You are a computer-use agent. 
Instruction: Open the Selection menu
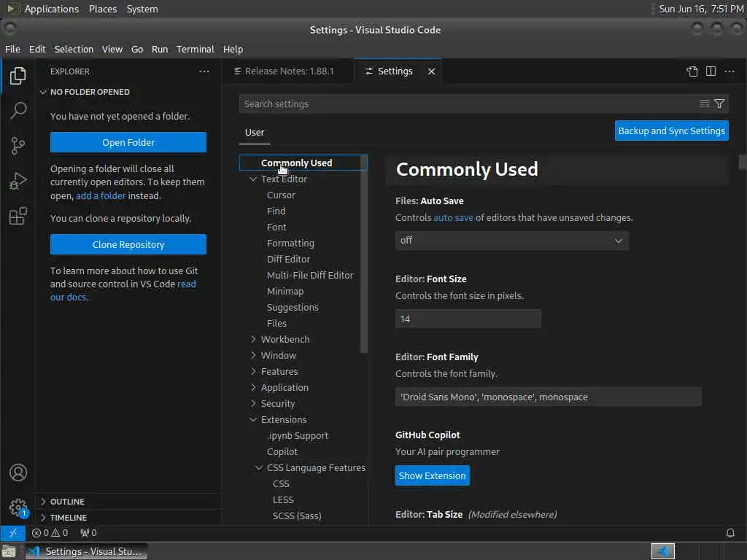[x=74, y=49]
